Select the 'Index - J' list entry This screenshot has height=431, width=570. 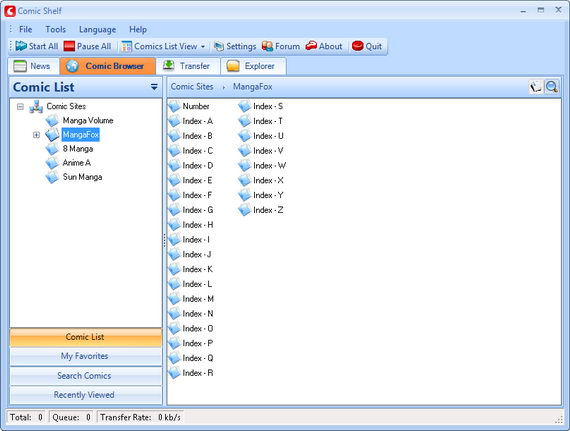pyautogui.click(x=190, y=254)
